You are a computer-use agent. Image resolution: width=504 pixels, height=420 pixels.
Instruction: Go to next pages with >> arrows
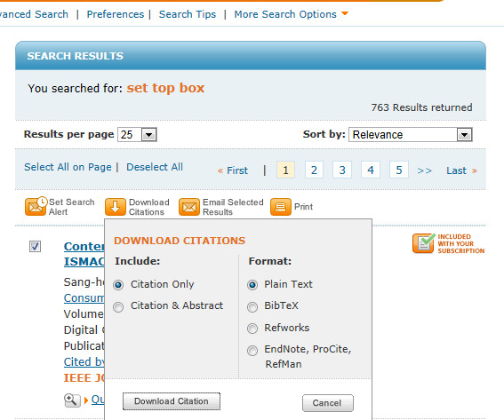(x=424, y=170)
